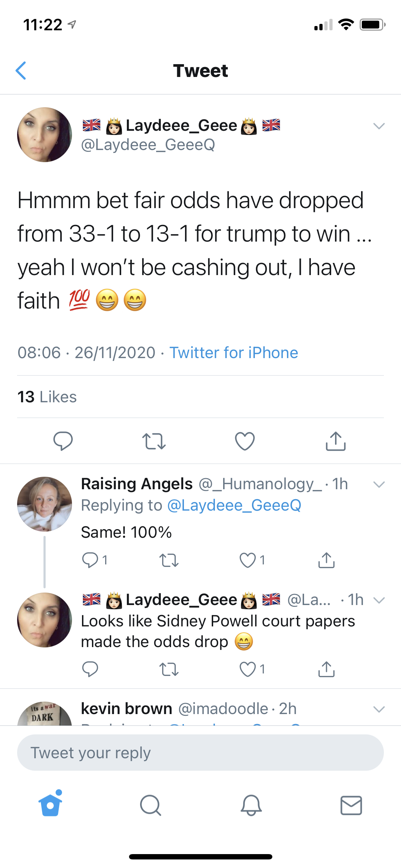The height and width of the screenshot is (868, 401).
Task: Open options chevron on kevin brown reply
Action: coord(379,709)
